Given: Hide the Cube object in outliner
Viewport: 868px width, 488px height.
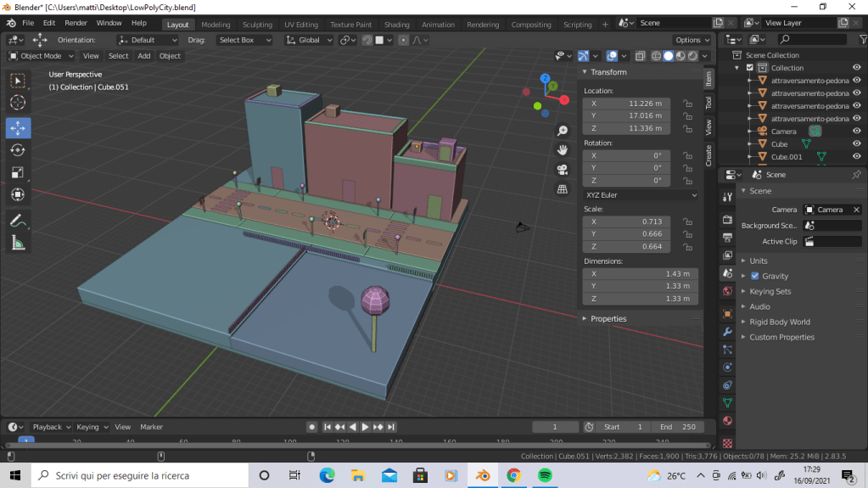Looking at the screenshot, I should (856, 144).
